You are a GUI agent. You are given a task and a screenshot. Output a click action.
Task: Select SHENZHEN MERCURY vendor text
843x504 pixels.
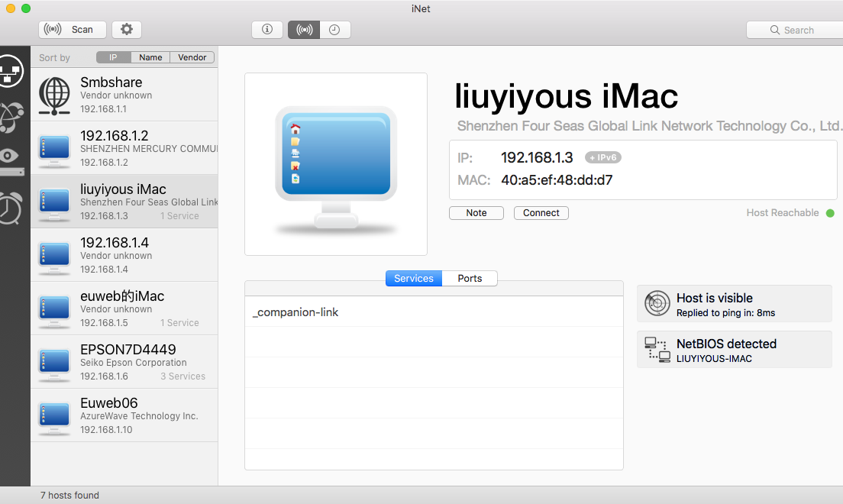coord(149,148)
